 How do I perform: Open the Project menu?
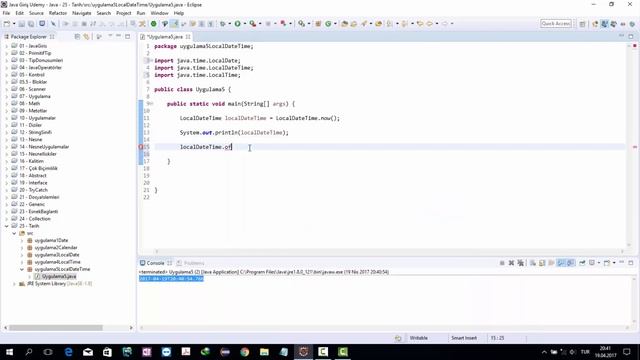[x=124, y=13]
